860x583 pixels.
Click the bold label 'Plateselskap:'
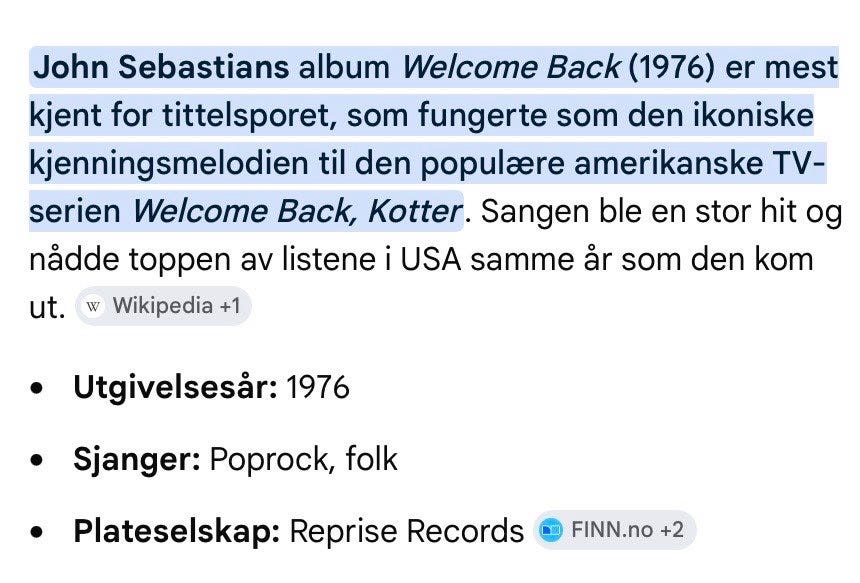point(177,531)
